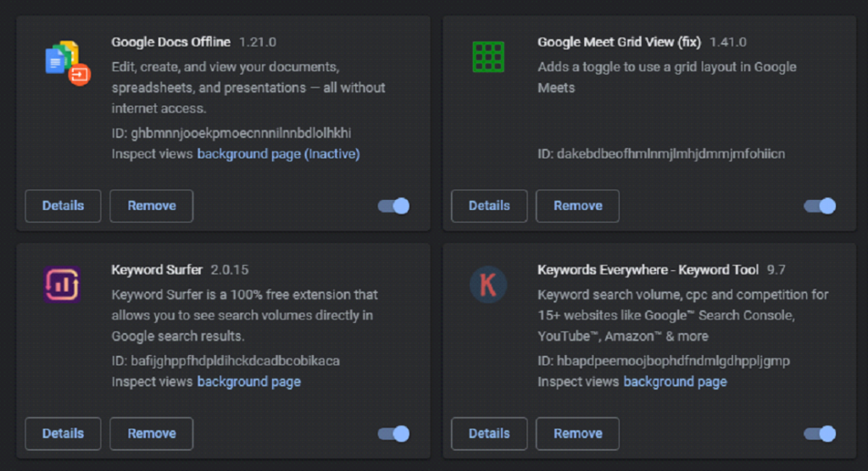Open Details for Keyword Surfer
The width and height of the screenshot is (868, 471).
63,434
